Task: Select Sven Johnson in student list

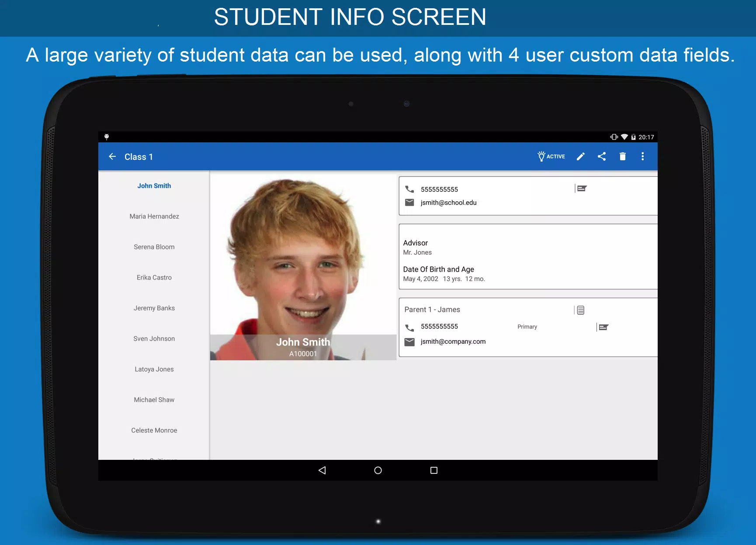Action: 154,338
